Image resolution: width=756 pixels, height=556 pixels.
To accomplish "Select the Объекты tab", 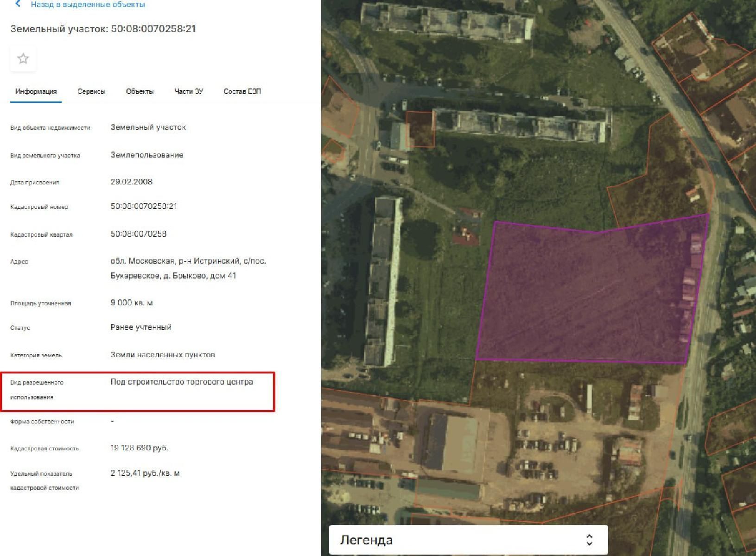I will click(140, 91).
